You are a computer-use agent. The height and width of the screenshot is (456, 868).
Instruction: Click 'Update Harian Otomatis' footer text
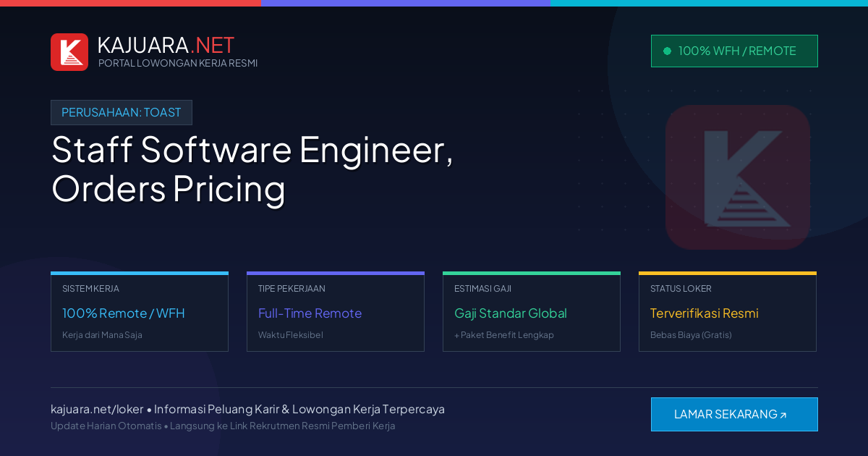[106, 426]
